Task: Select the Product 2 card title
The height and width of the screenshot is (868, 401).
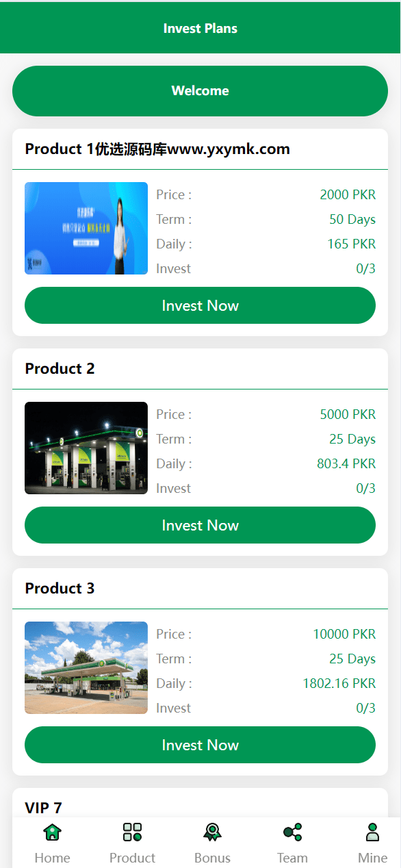Action: click(60, 368)
